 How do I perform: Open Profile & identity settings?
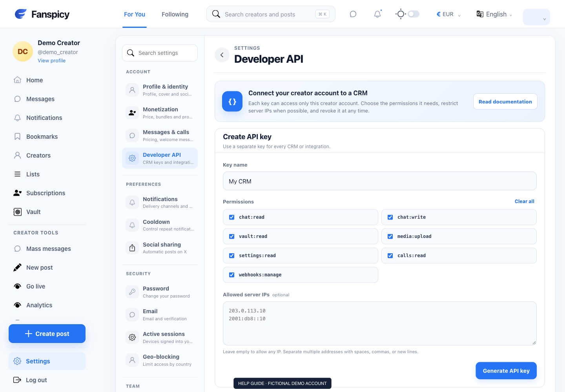pos(160,90)
